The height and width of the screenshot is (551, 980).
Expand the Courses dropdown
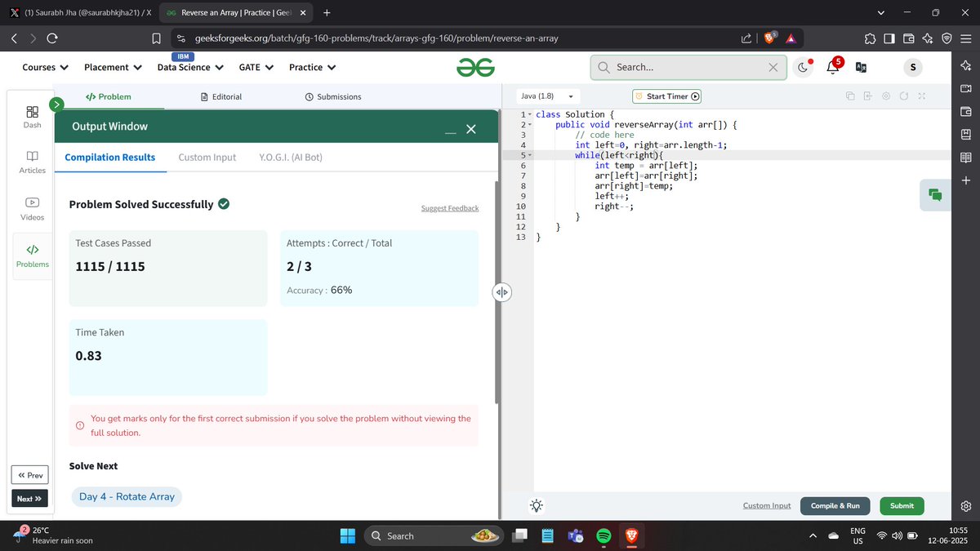pos(45,67)
